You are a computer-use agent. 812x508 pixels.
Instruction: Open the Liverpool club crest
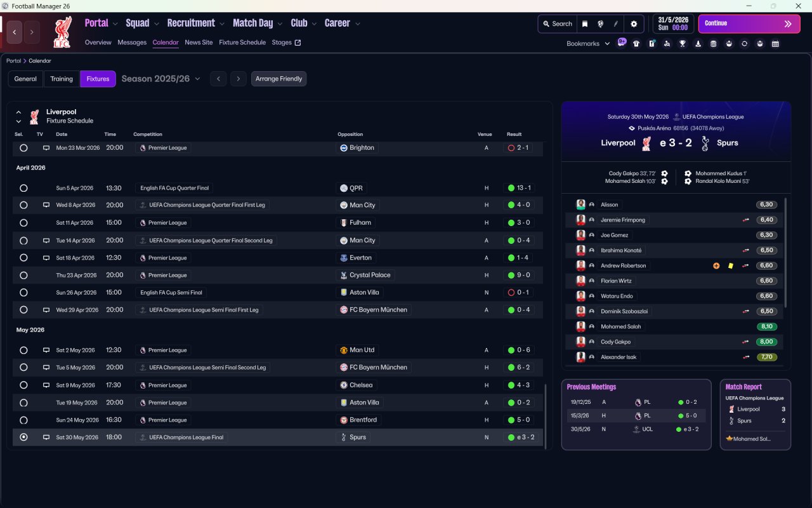62,32
